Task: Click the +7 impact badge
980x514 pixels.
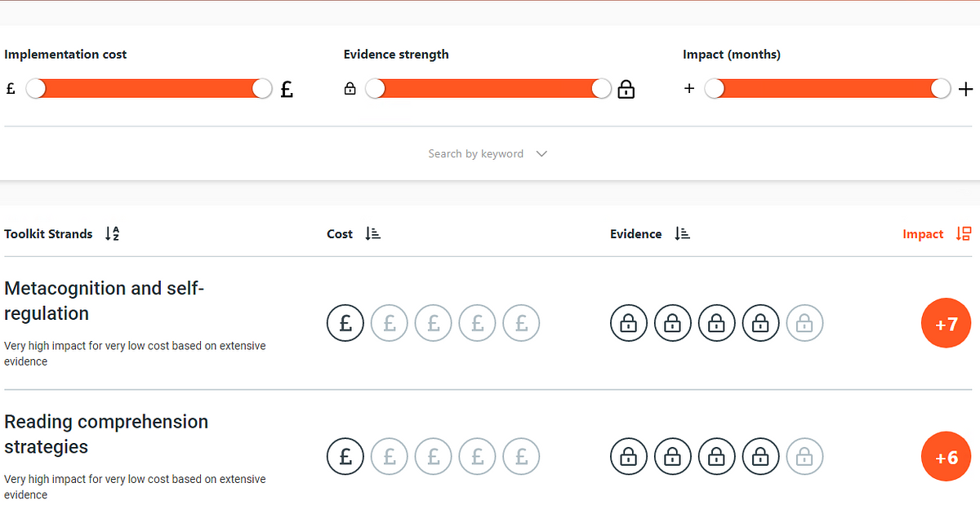Action: pos(946,324)
